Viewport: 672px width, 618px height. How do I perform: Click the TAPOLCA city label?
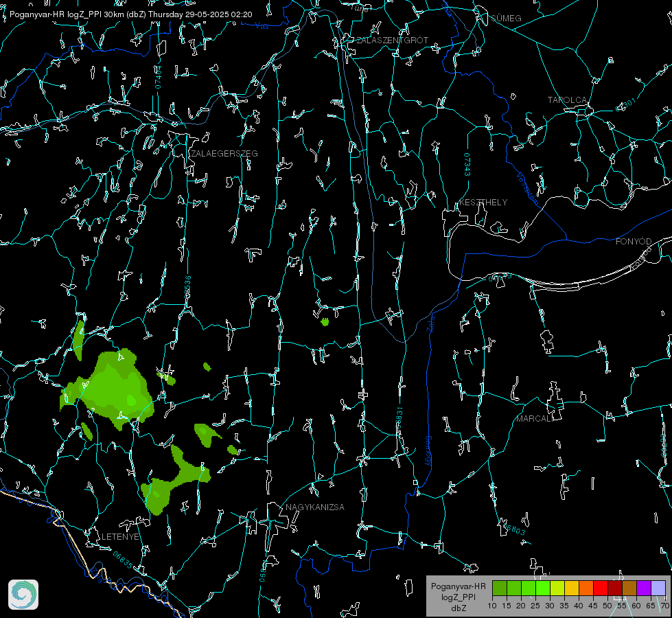(x=567, y=100)
